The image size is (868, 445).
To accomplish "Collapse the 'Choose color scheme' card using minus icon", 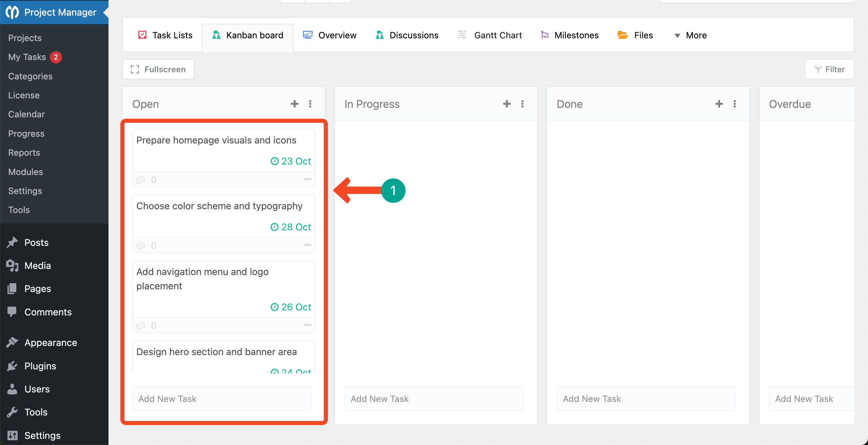I will 307,245.
